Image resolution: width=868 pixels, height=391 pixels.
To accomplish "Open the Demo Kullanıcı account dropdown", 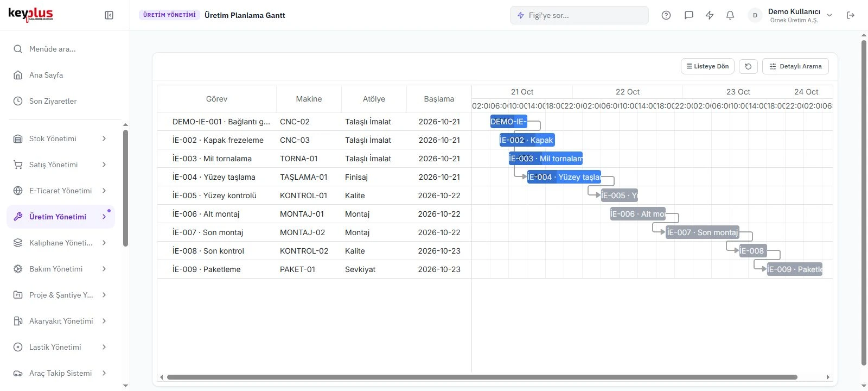I will (790, 15).
